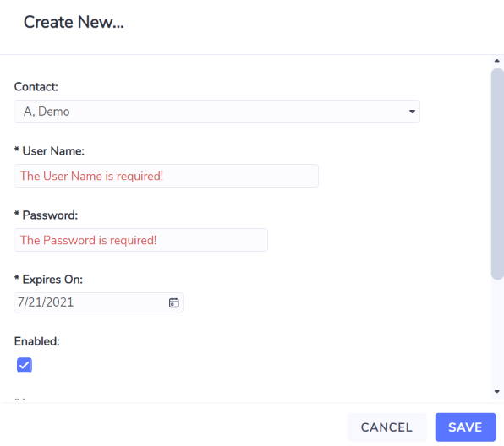
Task: Open the calendar picker for Expires On
Action: (174, 302)
